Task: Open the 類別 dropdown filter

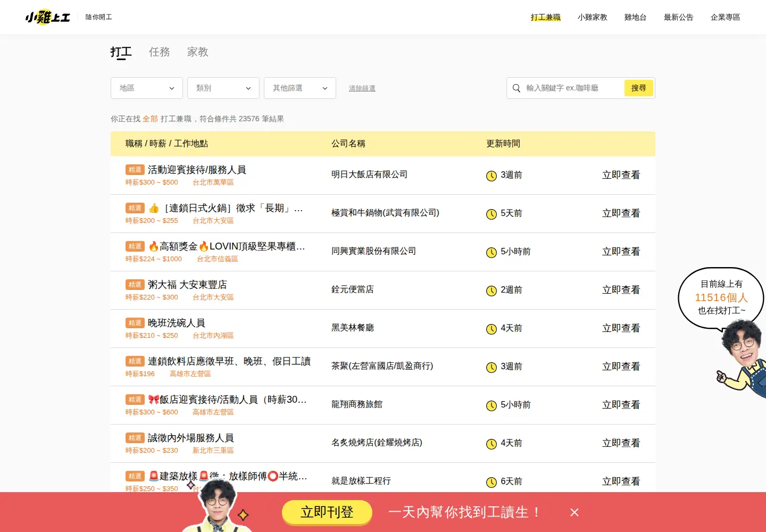Action: point(223,88)
